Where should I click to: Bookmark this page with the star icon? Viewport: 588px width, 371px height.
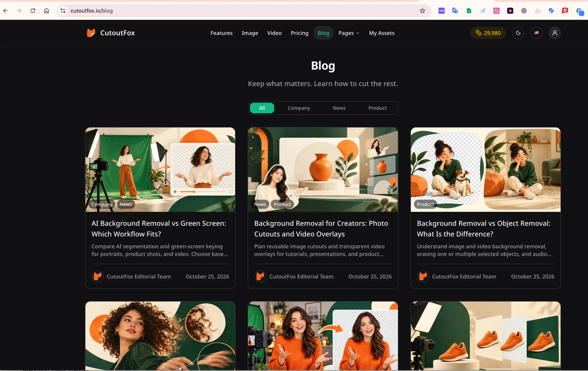click(423, 10)
